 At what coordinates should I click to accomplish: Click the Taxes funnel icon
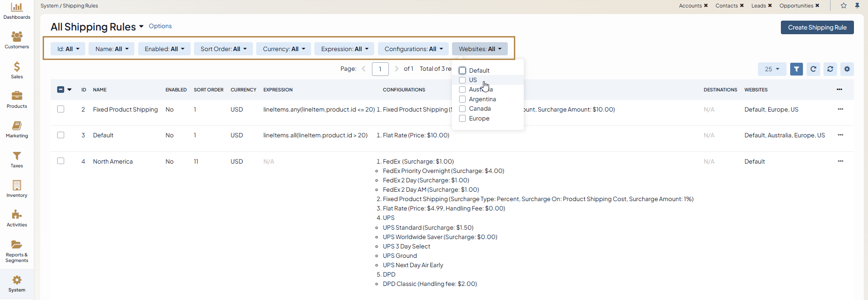coord(17,156)
